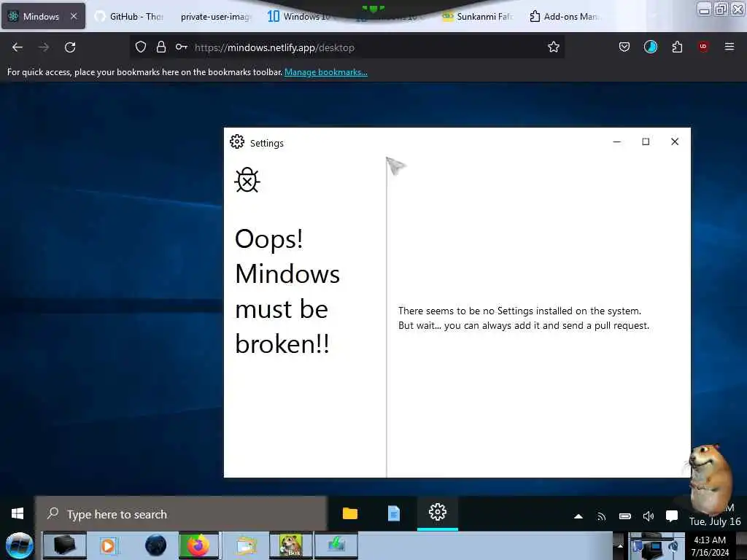The height and width of the screenshot is (560, 747).
Task: Maximize the Mindows Settings window
Action: (646, 142)
